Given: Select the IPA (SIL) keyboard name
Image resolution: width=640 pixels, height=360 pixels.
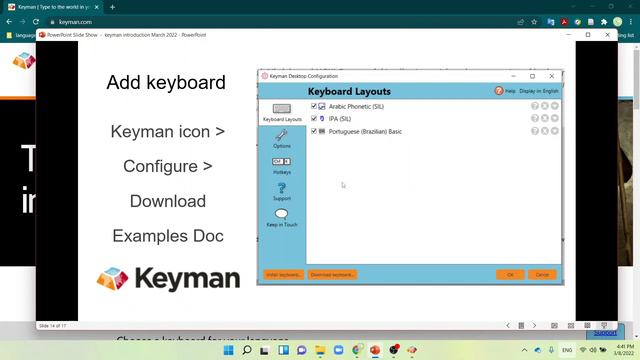Looking at the screenshot, I should [x=340, y=119].
